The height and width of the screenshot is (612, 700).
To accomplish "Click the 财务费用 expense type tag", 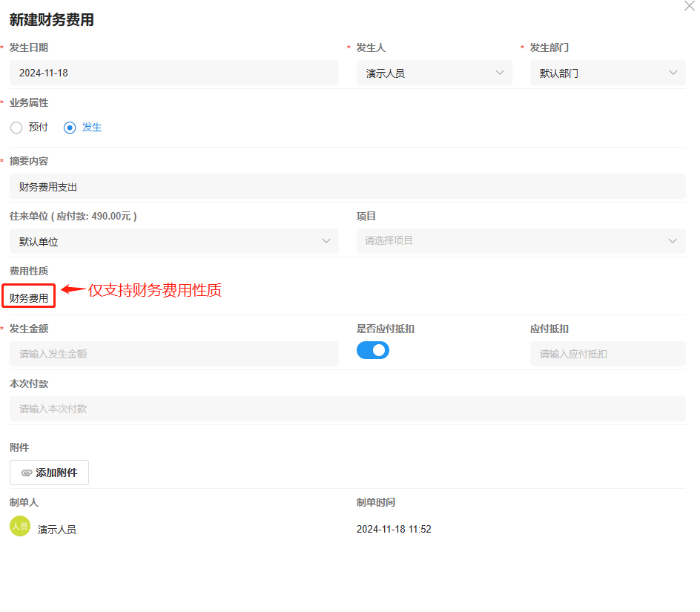I will tap(29, 298).
